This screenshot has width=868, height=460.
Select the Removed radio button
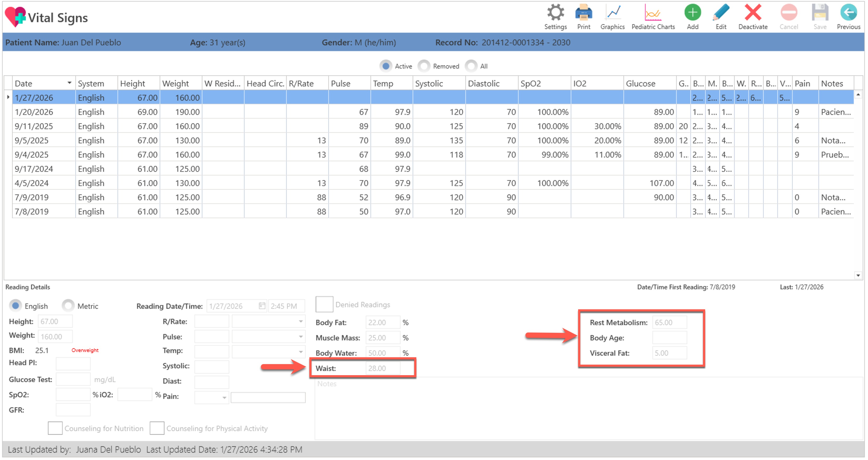[424, 66]
